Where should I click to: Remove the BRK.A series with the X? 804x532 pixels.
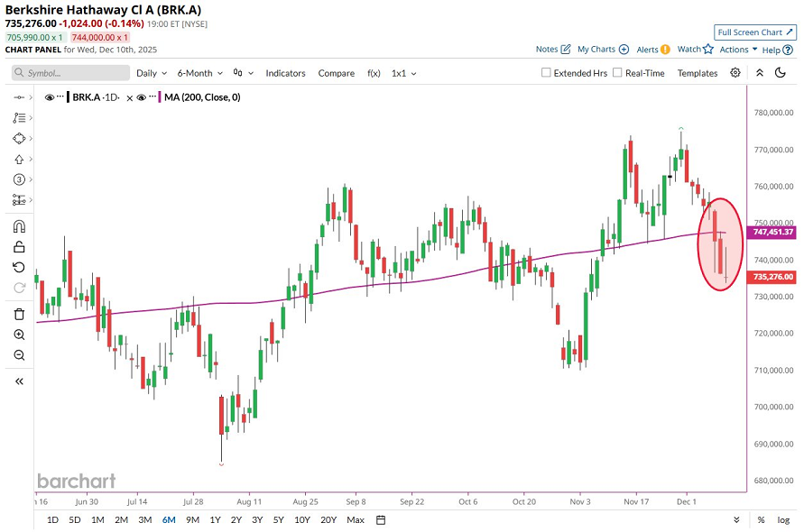[130, 98]
